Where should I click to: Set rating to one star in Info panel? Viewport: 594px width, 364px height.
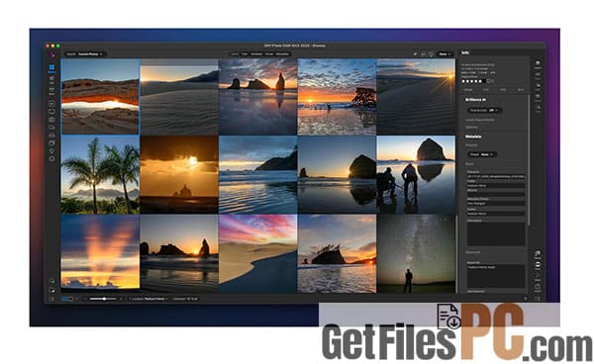click(463, 81)
